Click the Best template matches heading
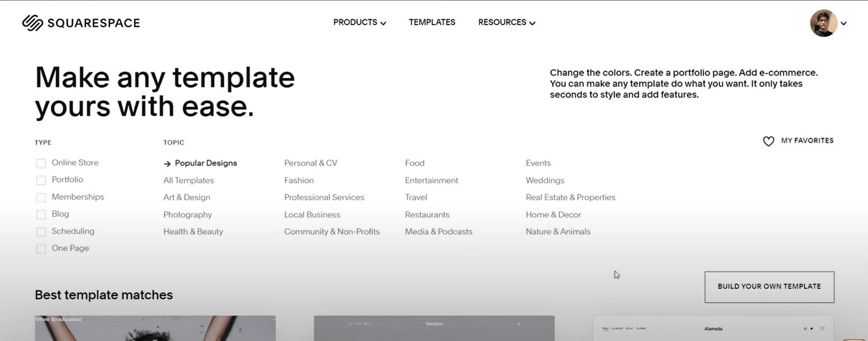The width and height of the screenshot is (868, 341). [104, 295]
